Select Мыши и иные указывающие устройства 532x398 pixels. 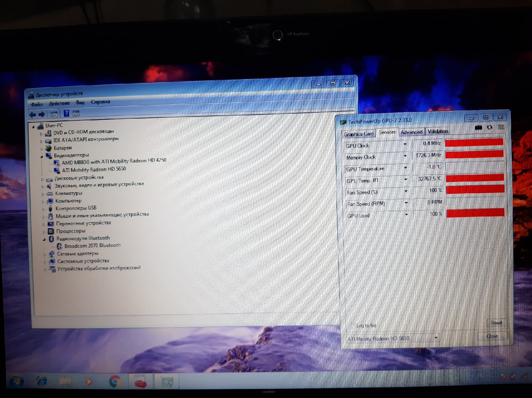[x=102, y=215]
